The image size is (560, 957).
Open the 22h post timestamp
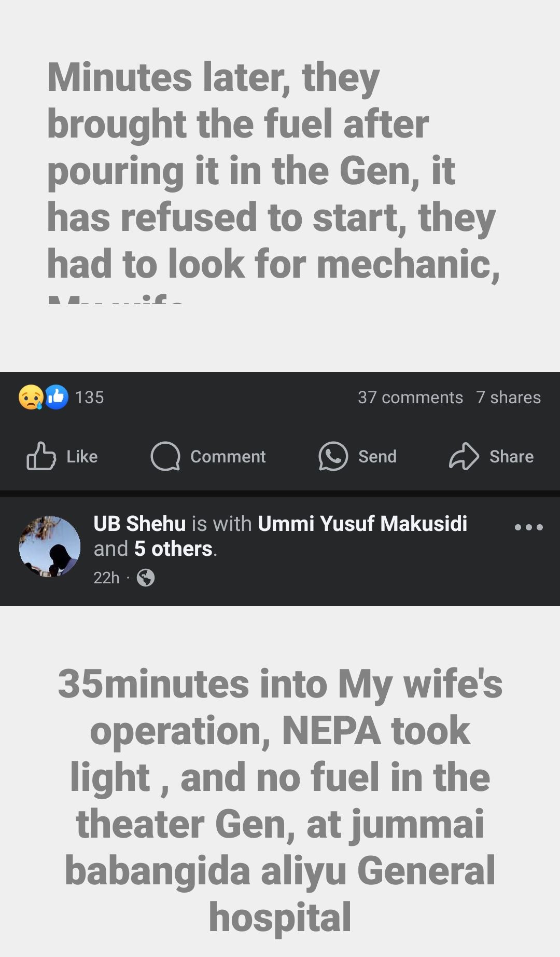point(106,578)
